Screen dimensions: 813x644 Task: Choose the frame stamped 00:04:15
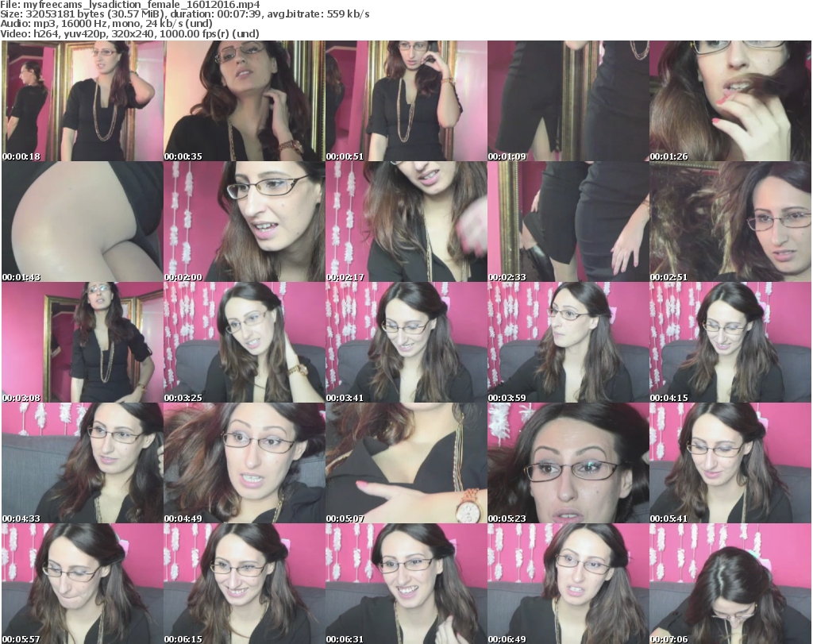tap(730, 343)
